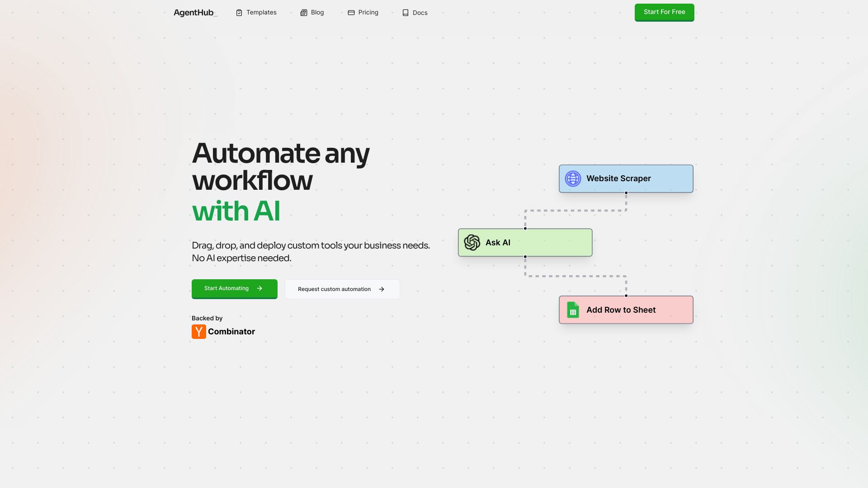Select the Add Row to Sheet node
Viewport: 868px width, 488px height.
tap(626, 310)
